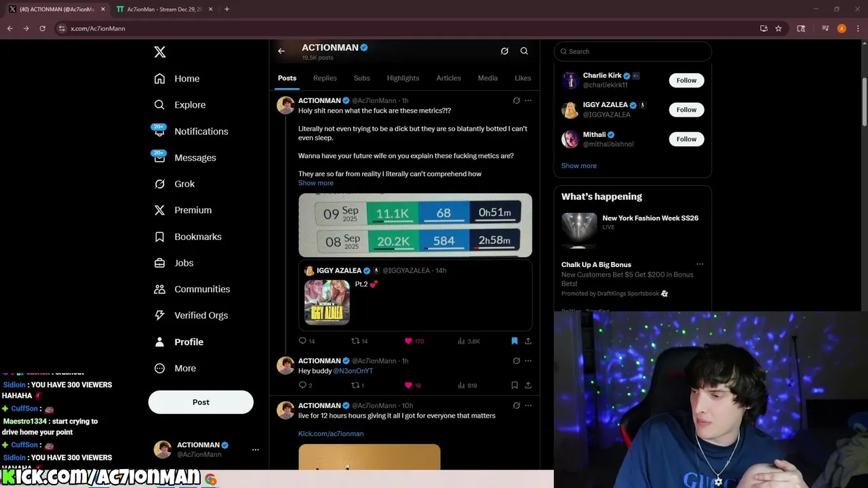
Task: Bookmark the Hey buddy post
Action: point(514,385)
